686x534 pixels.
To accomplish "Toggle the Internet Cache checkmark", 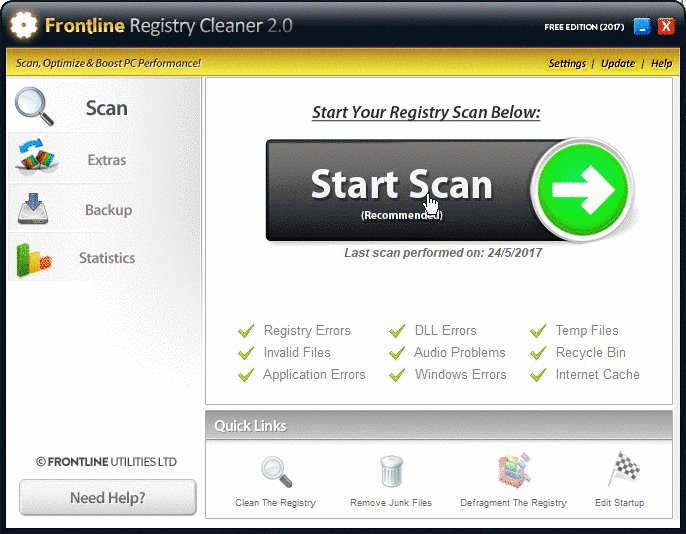I will (x=538, y=375).
